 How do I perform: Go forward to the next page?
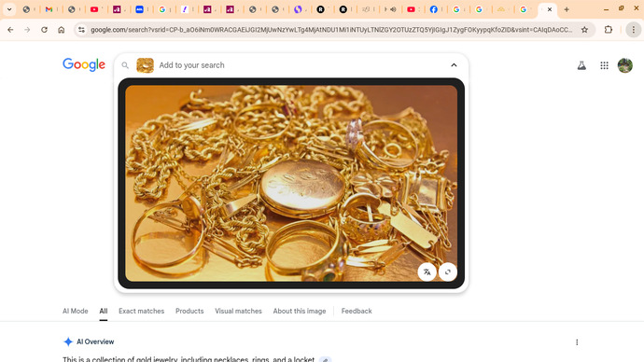tap(27, 30)
